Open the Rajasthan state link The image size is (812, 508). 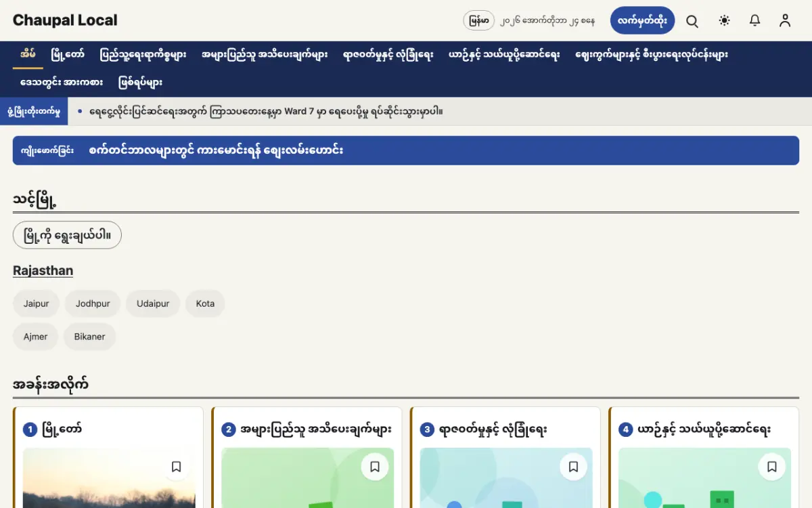(43, 270)
